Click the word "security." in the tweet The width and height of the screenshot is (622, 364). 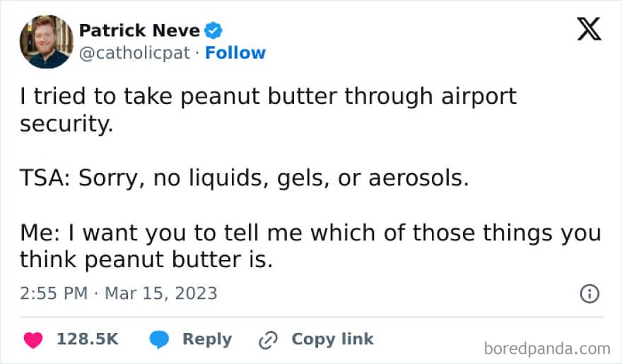[x=66, y=124]
